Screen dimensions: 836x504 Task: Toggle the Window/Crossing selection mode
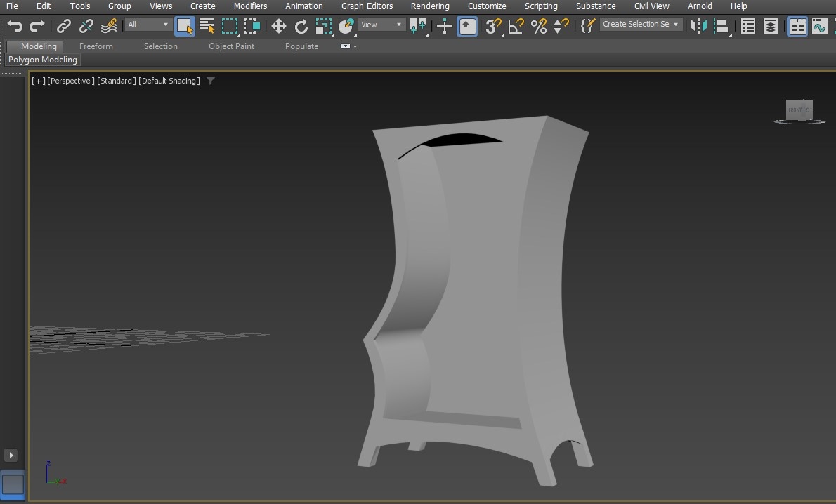point(252,26)
